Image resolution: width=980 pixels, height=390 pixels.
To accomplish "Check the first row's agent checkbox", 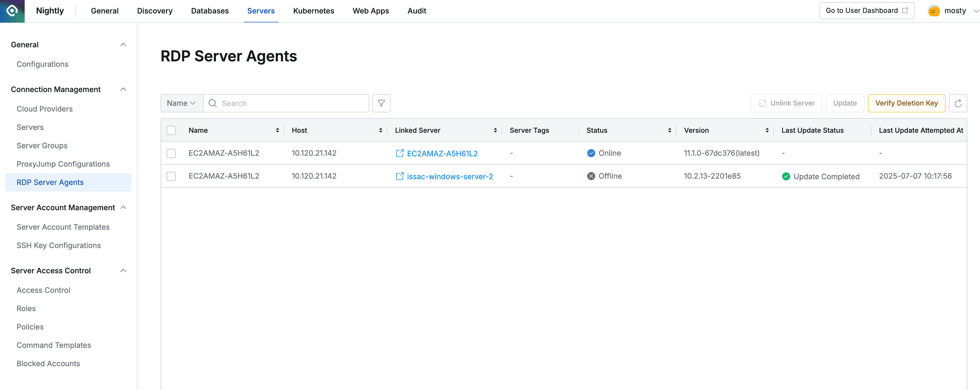I will coord(171,153).
